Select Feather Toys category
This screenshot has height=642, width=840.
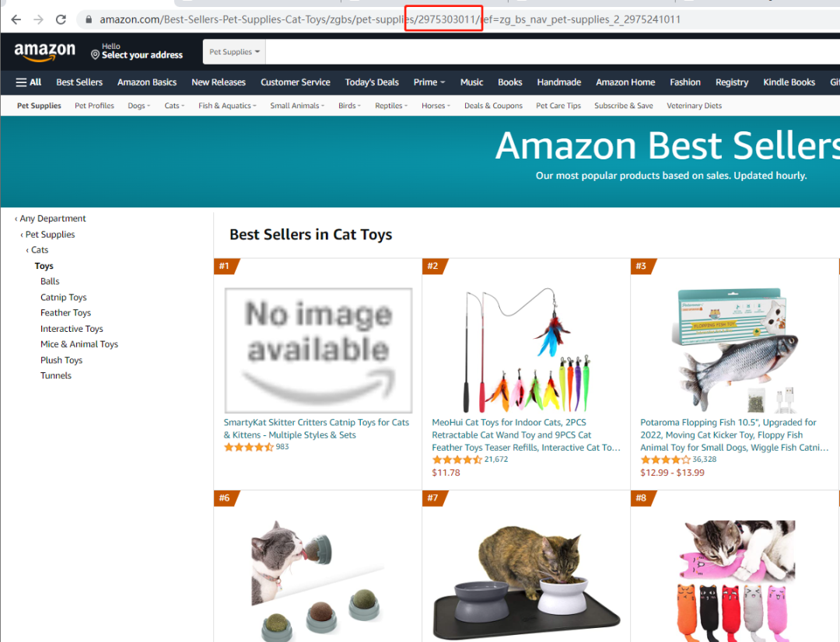(66, 312)
